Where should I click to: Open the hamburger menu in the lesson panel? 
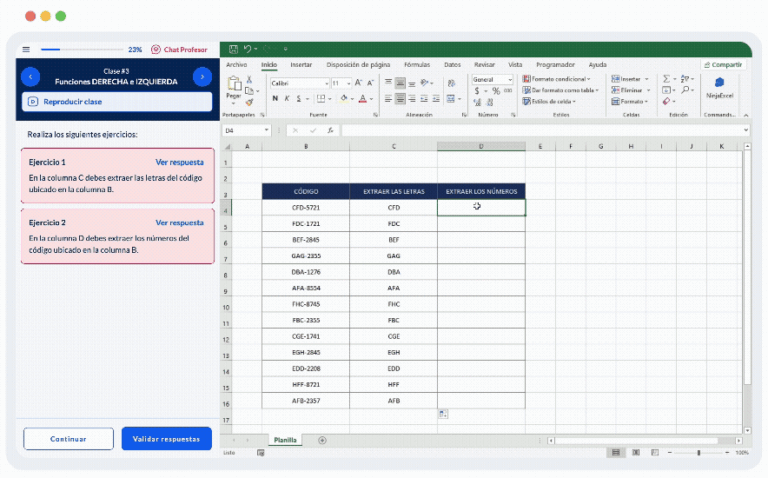26,49
